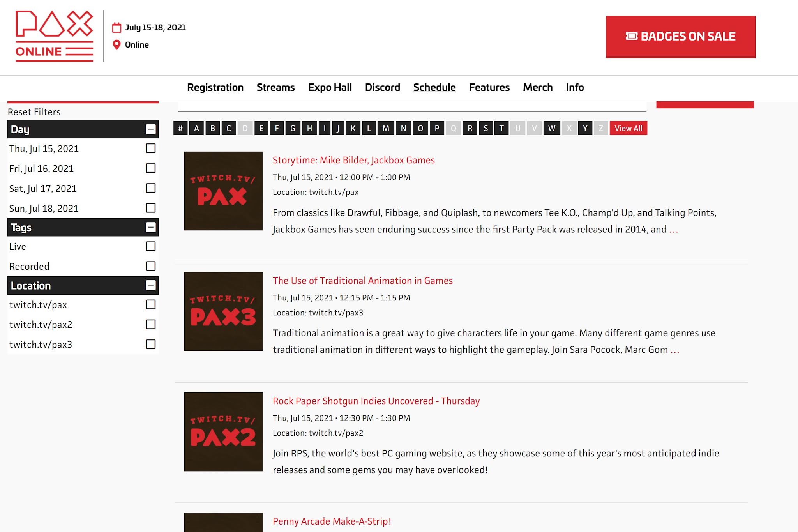Enable the Live tag checkbox

[150, 246]
